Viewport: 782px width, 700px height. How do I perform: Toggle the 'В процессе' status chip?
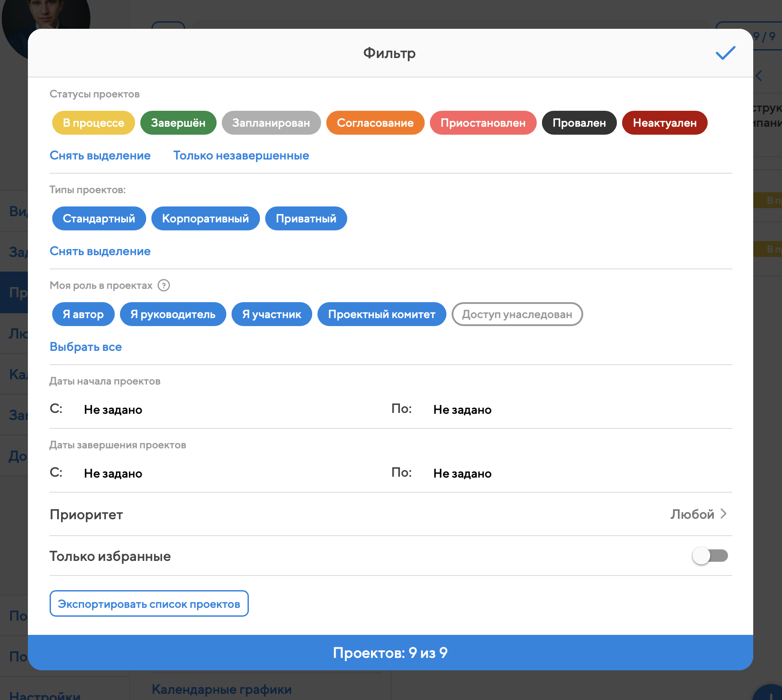tap(93, 123)
